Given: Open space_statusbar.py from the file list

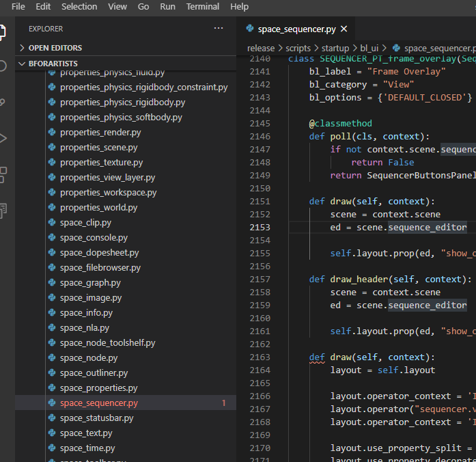Looking at the screenshot, I should click(96, 418).
